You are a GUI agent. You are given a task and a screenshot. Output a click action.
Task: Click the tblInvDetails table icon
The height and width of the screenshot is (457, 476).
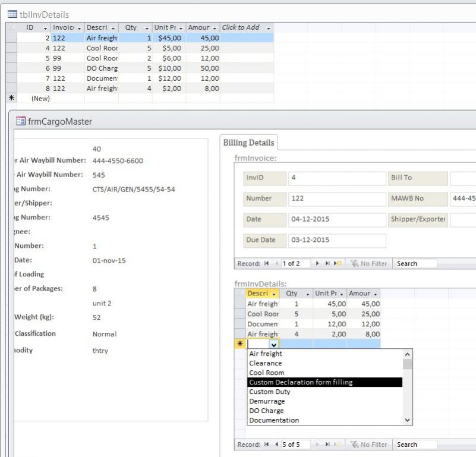pos(12,14)
